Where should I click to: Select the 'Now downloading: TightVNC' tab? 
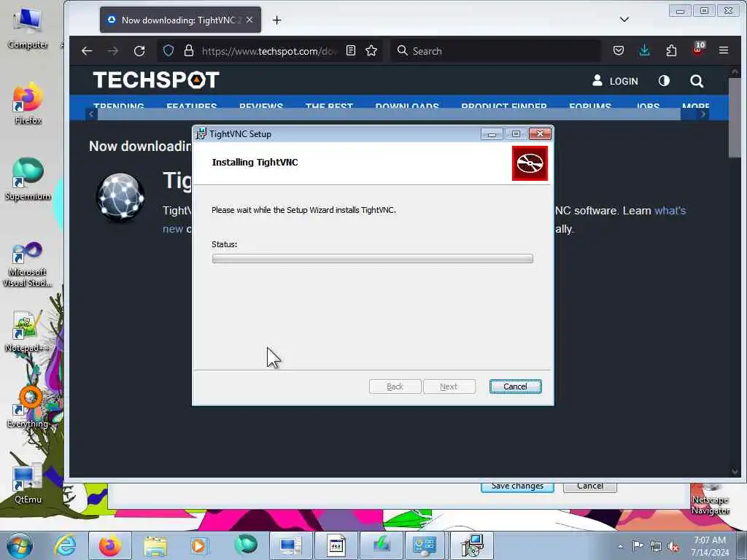181,20
